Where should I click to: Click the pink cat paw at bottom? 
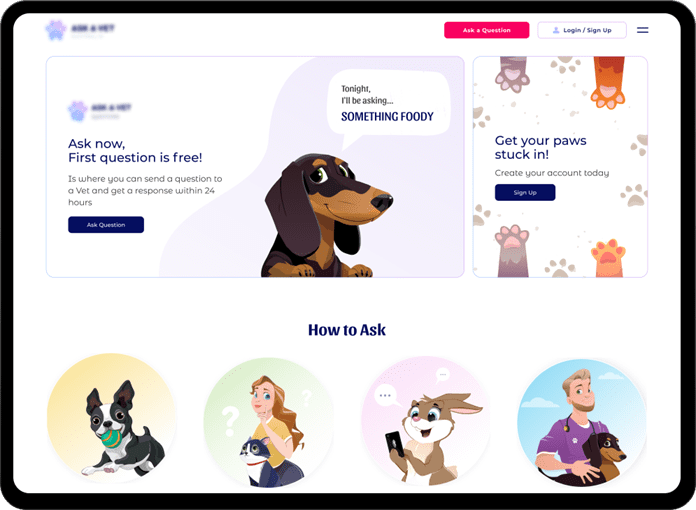point(512,251)
